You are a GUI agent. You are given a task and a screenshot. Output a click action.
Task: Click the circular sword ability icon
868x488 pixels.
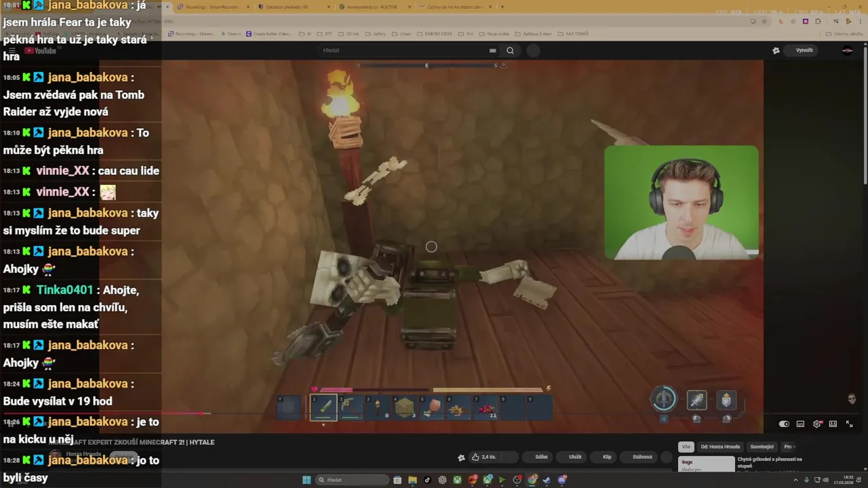point(664,399)
